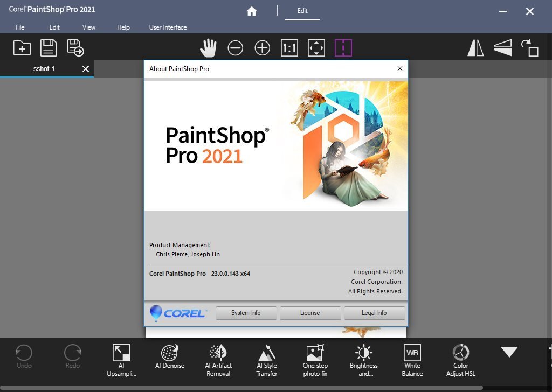Open System Info from the About dialog

coord(246,313)
